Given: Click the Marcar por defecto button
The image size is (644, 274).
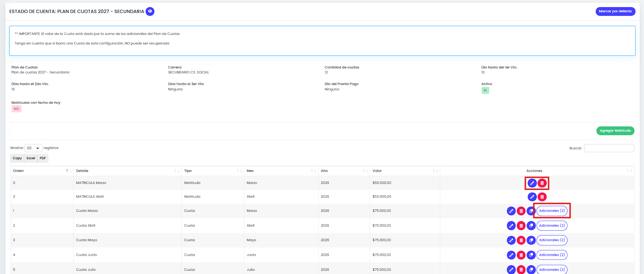Looking at the screenshot, I should (615, 11).
